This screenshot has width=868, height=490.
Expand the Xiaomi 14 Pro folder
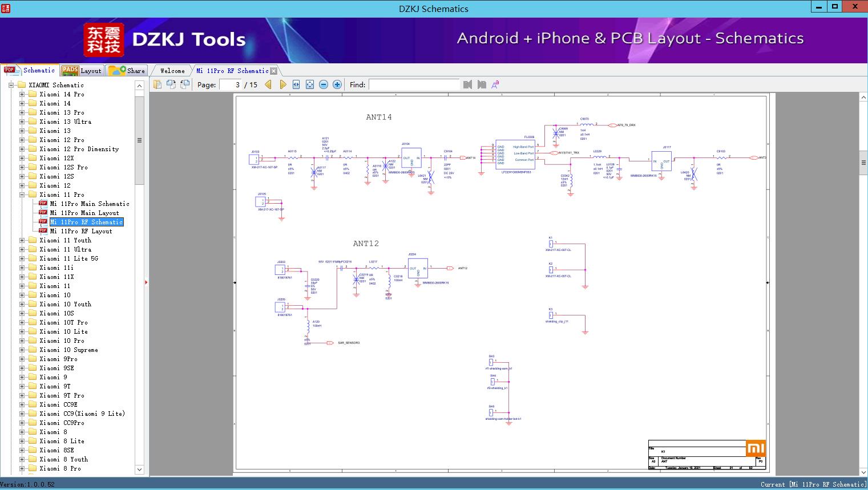pyautogui.click(x=22, y=94)
